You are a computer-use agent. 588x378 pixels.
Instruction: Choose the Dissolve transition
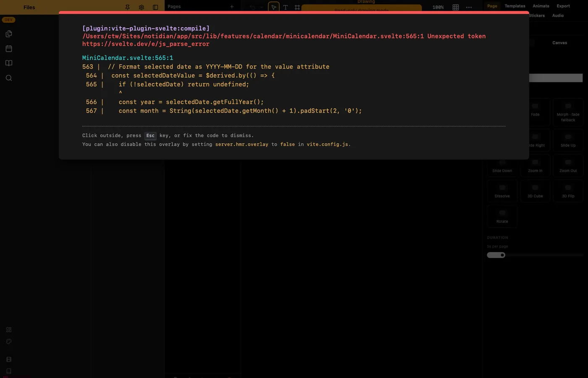click(502, 191)
